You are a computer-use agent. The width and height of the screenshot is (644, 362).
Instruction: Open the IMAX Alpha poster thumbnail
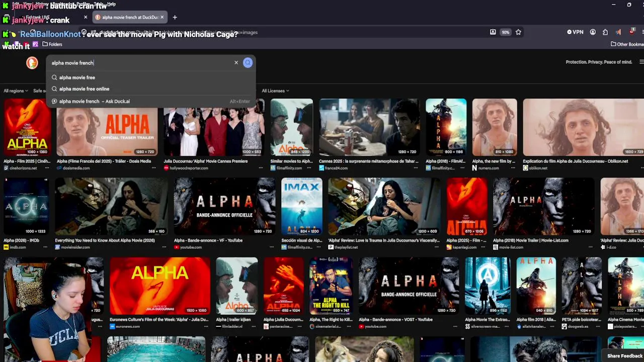[302, 206]
